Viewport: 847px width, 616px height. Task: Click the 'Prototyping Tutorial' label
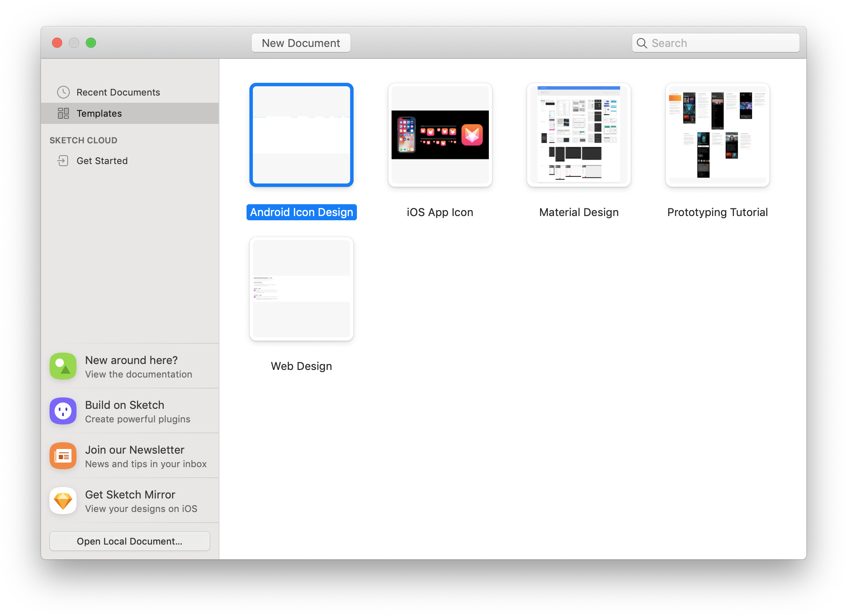click(x=718, y=212)
